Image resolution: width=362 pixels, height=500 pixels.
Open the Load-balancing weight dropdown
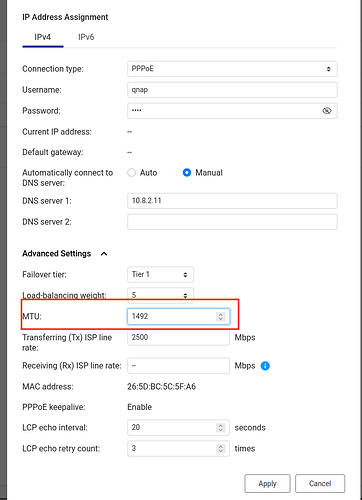(x=160, y=295)
